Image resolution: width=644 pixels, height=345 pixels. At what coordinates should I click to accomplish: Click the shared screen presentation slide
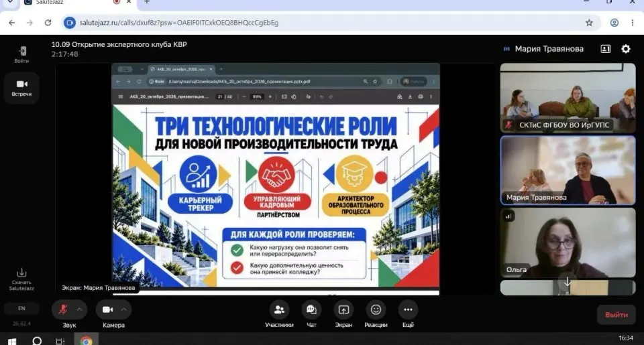276,196
